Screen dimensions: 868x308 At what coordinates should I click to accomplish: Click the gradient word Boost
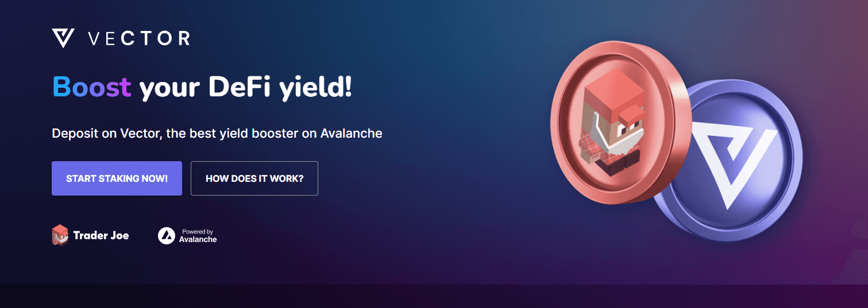92,87
